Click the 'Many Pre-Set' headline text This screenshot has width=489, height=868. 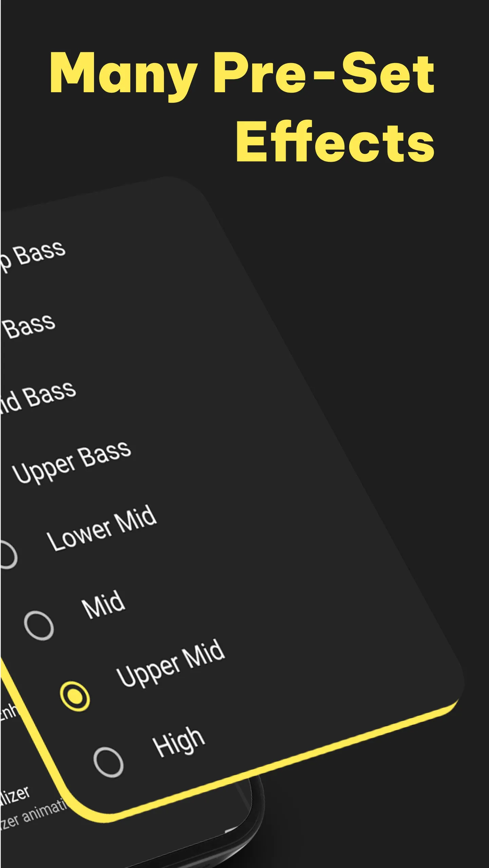(x=242, y=73)
